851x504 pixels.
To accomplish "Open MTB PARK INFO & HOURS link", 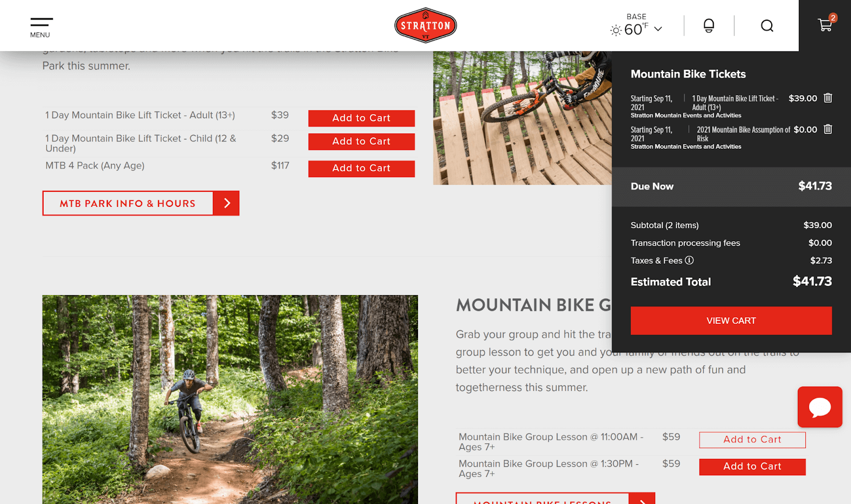I will coord(128,203).
